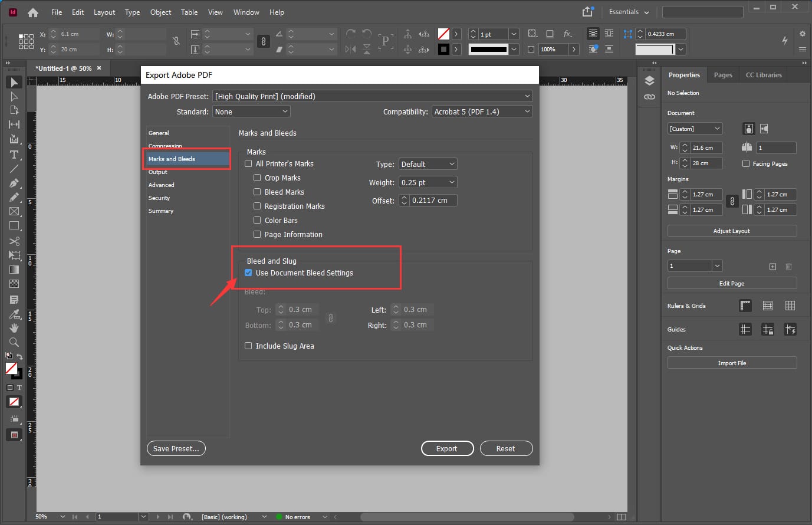Select the Type tool
This screenshot has width=812, height=525.
14,155
